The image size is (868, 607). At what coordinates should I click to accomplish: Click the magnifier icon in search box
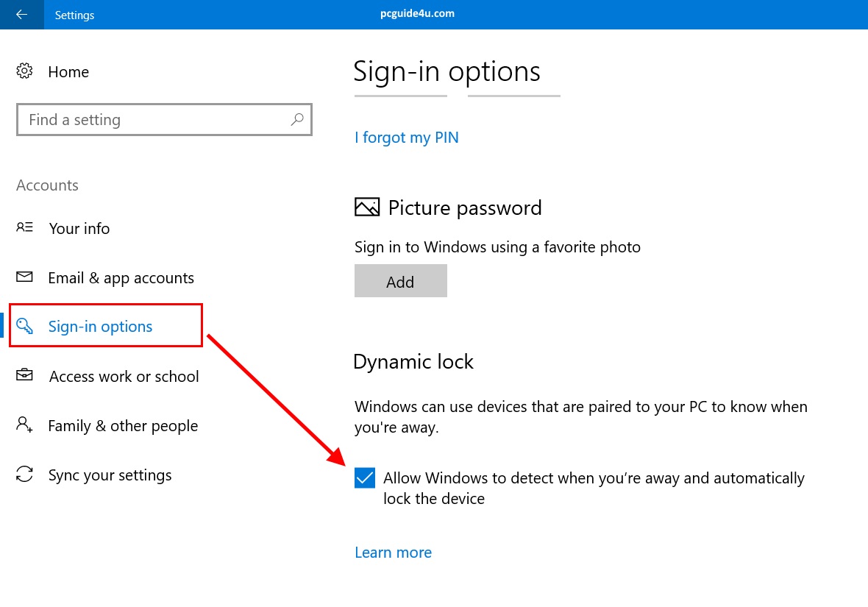[x=297, y=119]
